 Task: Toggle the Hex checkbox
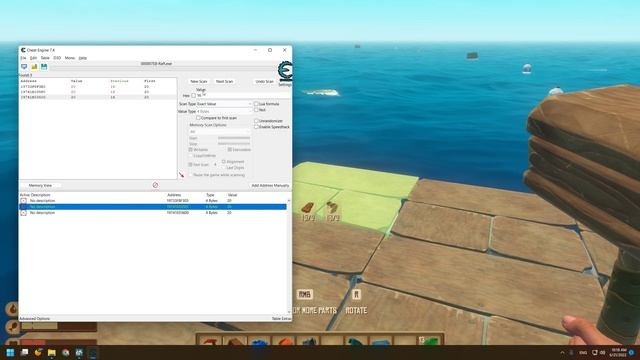coord(193,96)
